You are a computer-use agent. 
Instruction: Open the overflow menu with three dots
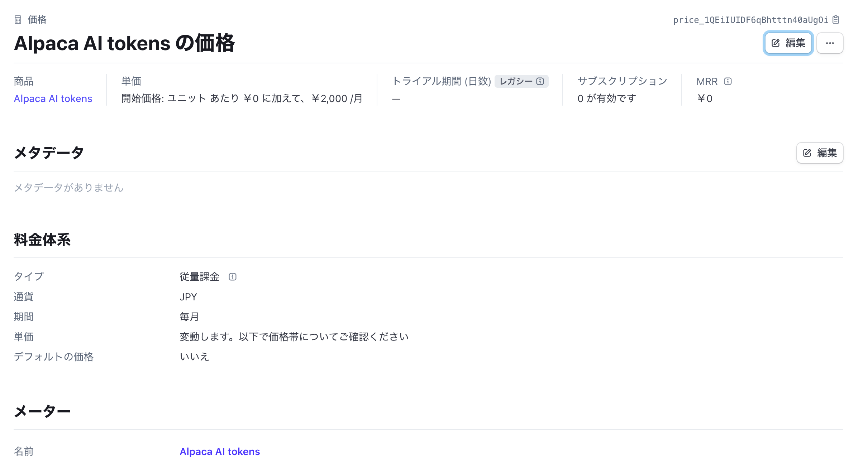830,43
